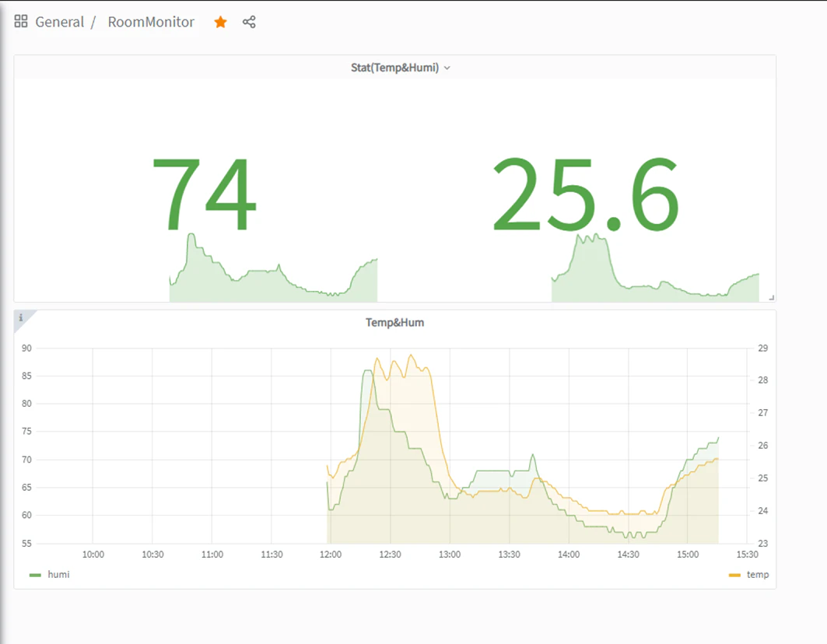Click the Stat panel resize handle
The height and width of the screenshot is (644, 827).
[772, 298]
